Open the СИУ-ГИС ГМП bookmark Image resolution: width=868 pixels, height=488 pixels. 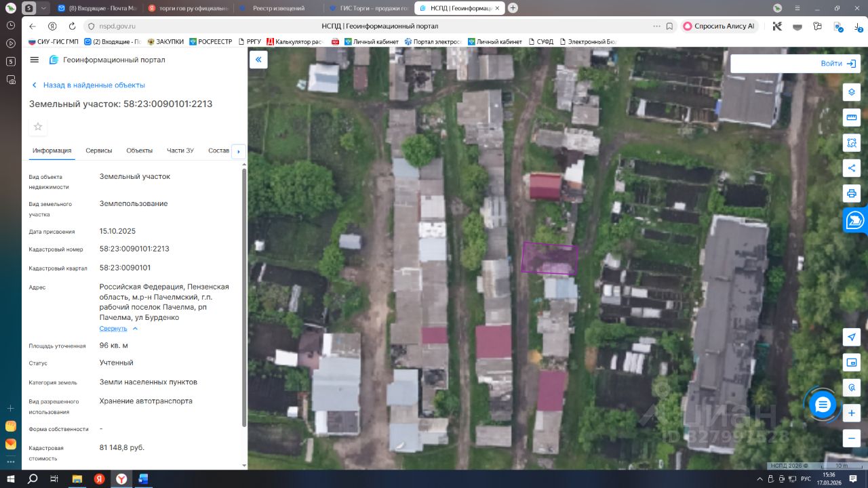[53, 41]
